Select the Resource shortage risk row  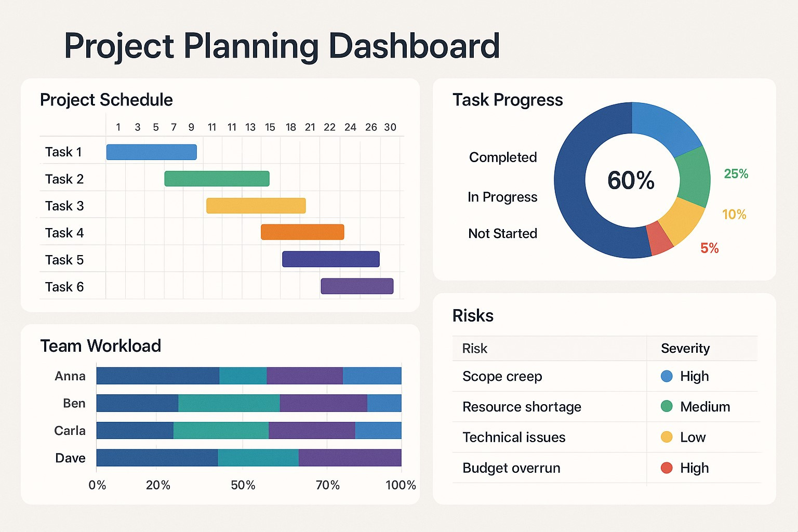pyautogui.click(x=606, y=407)
